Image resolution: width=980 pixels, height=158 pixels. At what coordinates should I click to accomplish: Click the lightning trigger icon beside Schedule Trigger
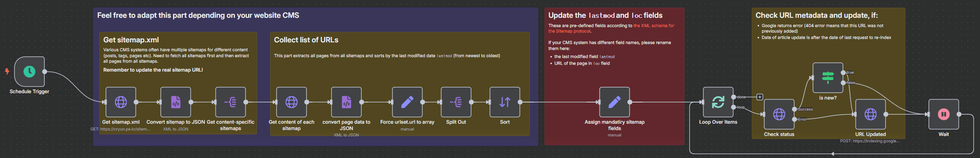(x=7, y=72)
